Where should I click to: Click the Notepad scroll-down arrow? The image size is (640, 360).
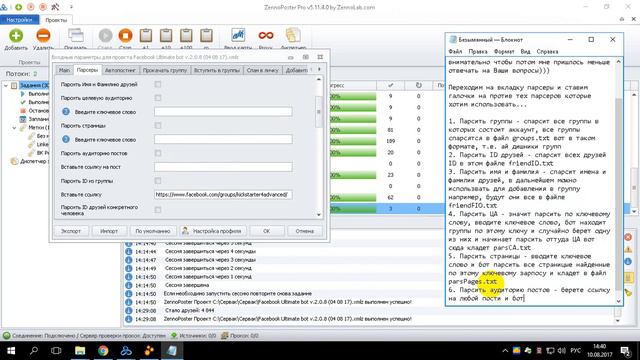[618, 301]
